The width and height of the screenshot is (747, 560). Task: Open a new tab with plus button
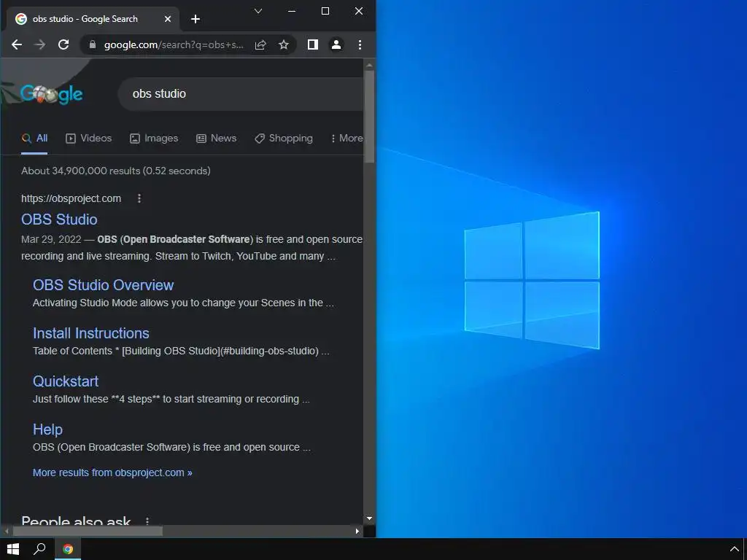click(x=196, y=19)
